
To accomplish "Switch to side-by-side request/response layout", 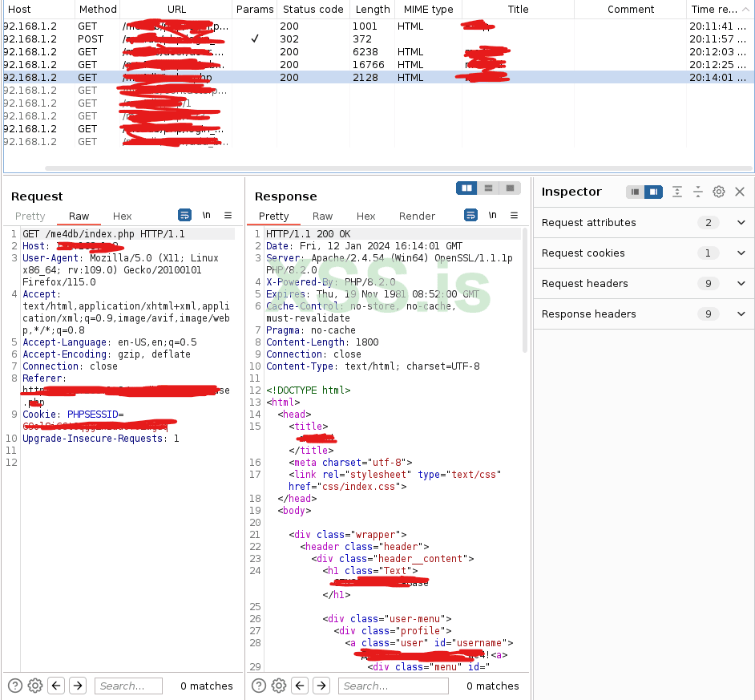I will [x=466, y=188].
